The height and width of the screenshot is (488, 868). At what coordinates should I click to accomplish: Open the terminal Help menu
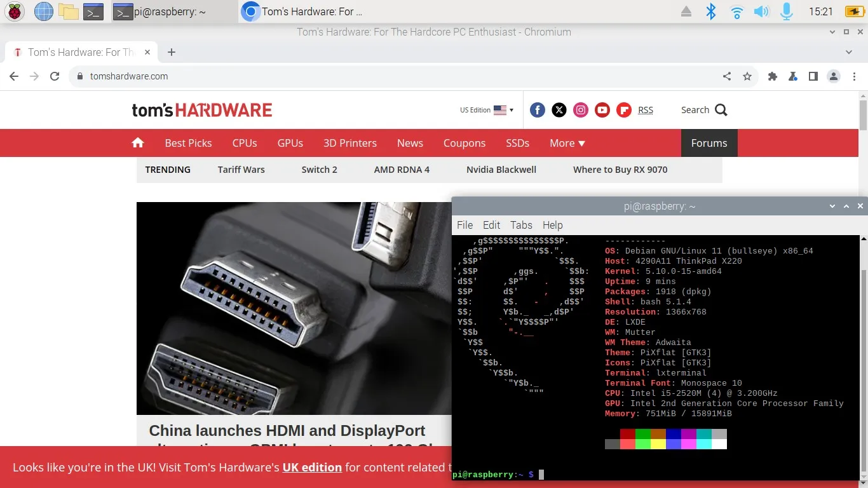click(x=553, y=225)
